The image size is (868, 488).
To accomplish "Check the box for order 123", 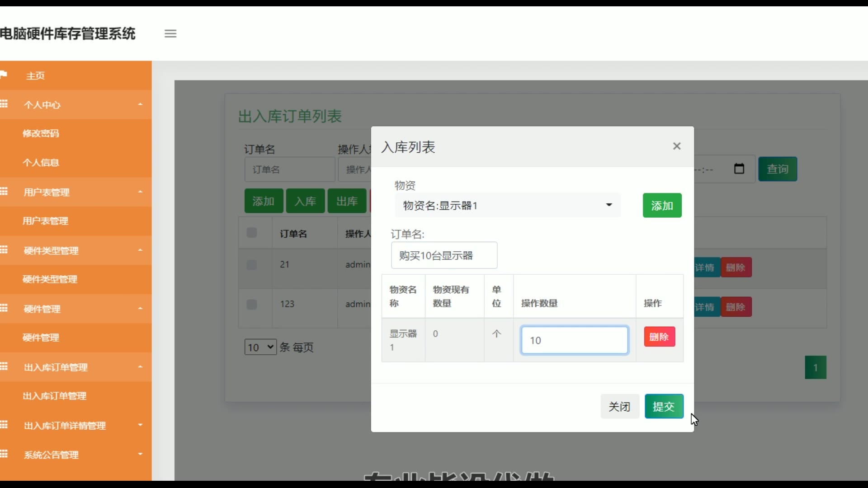I will tap(252, 305).
